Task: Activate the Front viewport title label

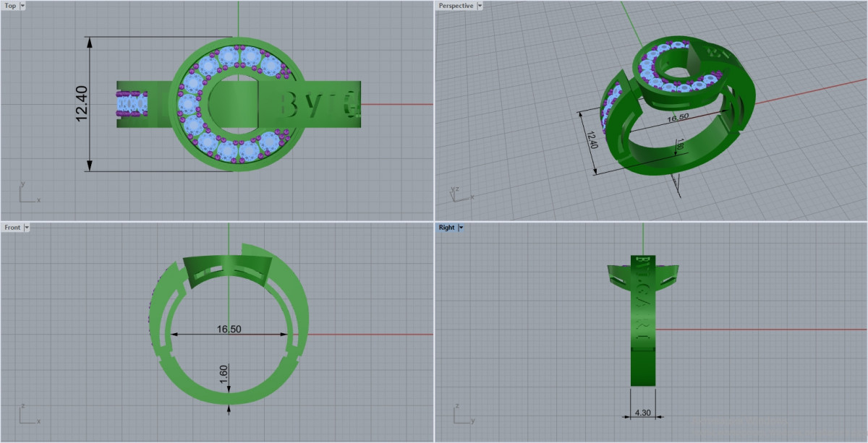Action: [x=12, y=227]
